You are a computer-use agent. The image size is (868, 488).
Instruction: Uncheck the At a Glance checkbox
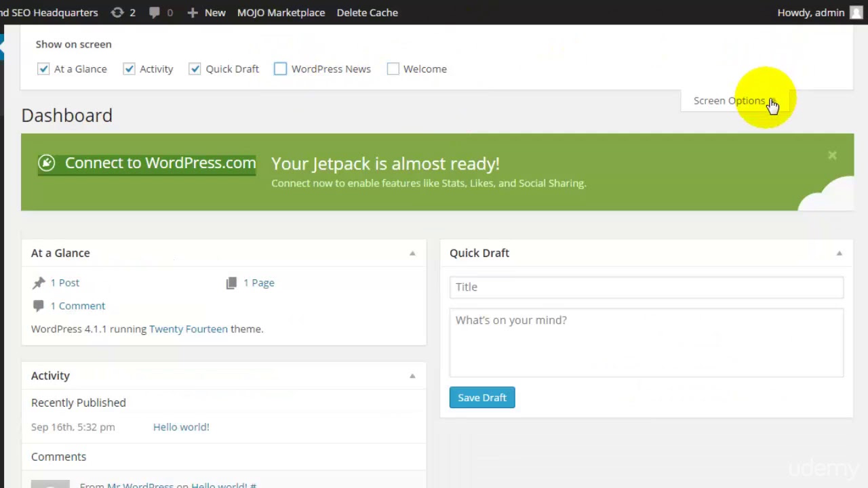pos(43,68)
